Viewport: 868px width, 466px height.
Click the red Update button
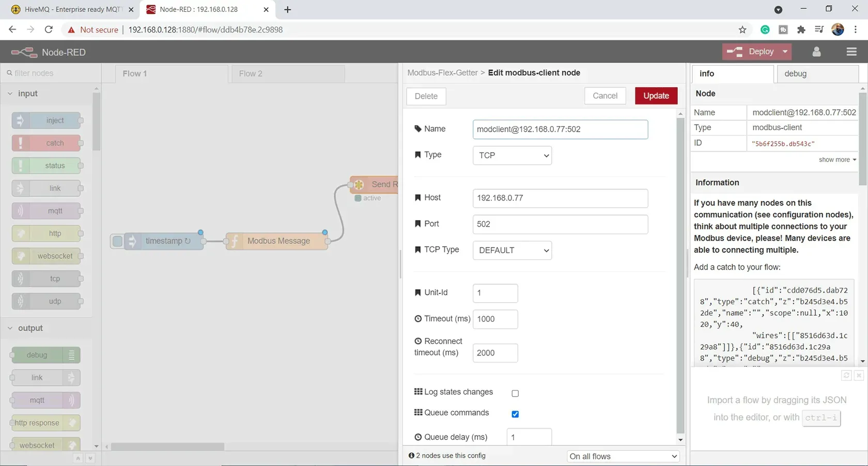point(656,96)
